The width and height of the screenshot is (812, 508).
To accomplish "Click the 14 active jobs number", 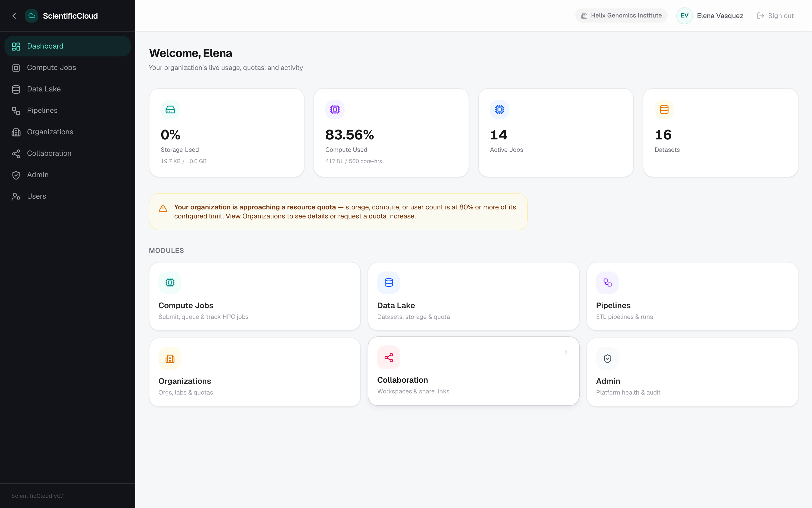I will click(x=498, y=135).
